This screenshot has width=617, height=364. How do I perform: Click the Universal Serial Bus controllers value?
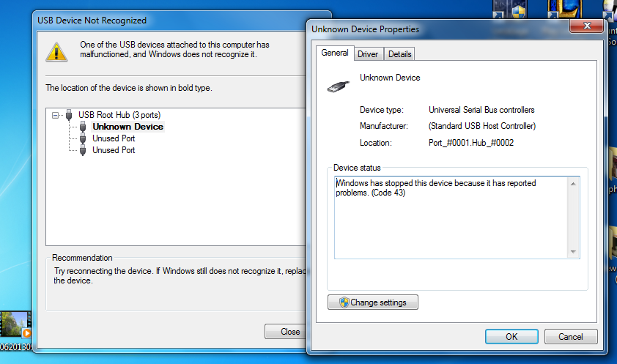(481, 110)
